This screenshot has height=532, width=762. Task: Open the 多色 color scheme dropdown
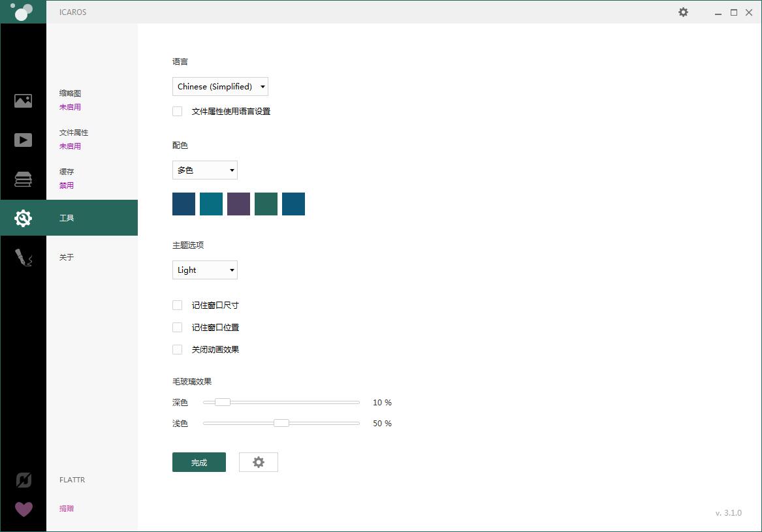pos(204,170)
